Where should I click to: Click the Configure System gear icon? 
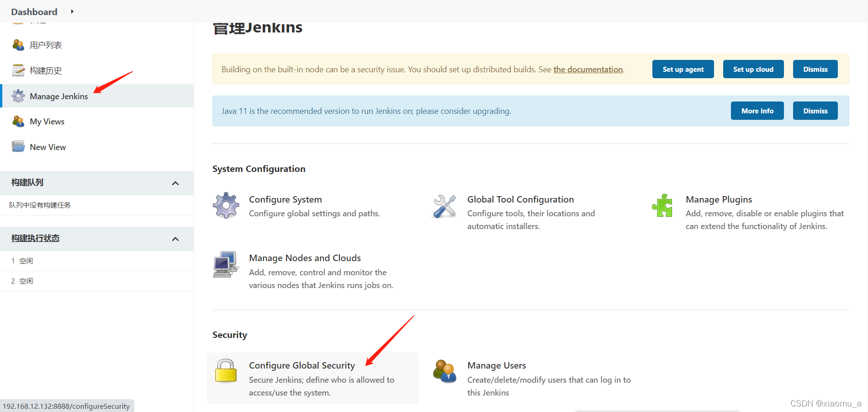point(226,205)
